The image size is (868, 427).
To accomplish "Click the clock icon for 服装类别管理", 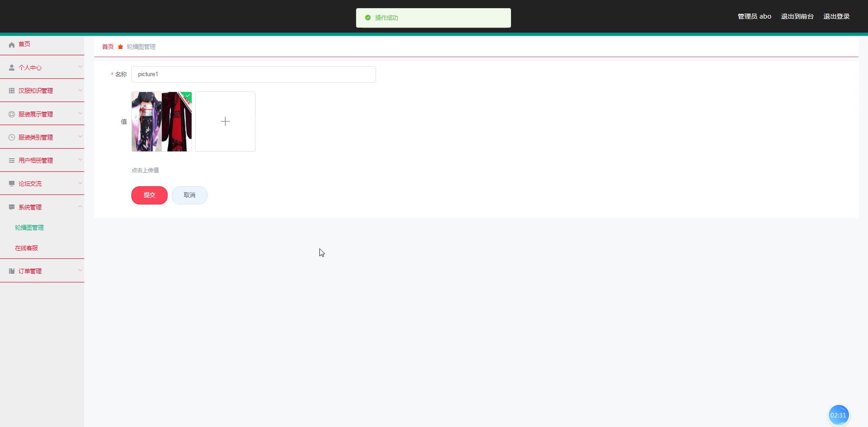I will (12, 137).
